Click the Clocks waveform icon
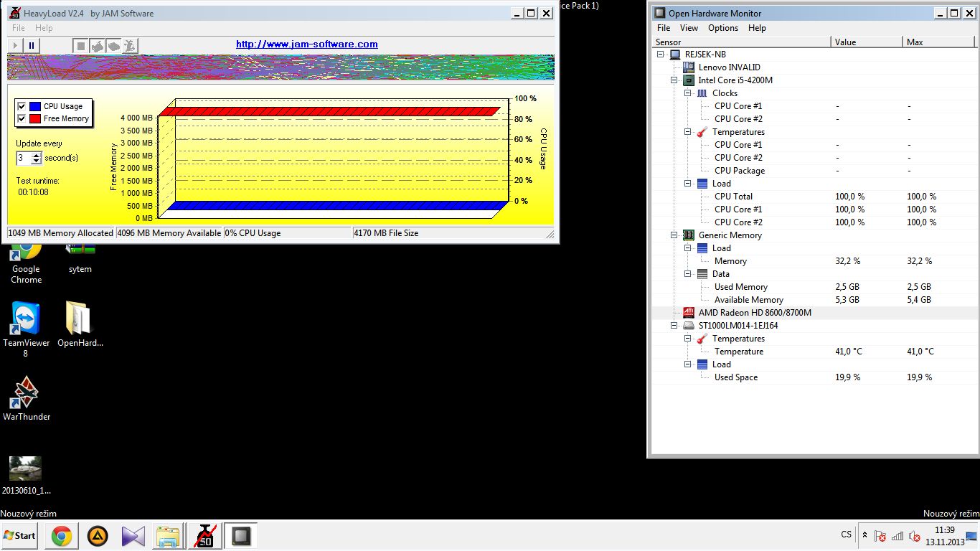The image size is (980, 551). pos(702,93)
